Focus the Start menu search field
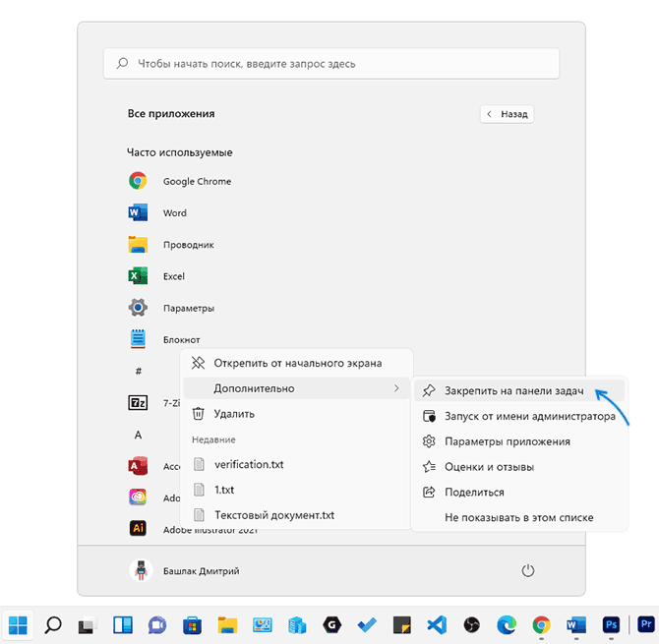 tap(331, 64)
